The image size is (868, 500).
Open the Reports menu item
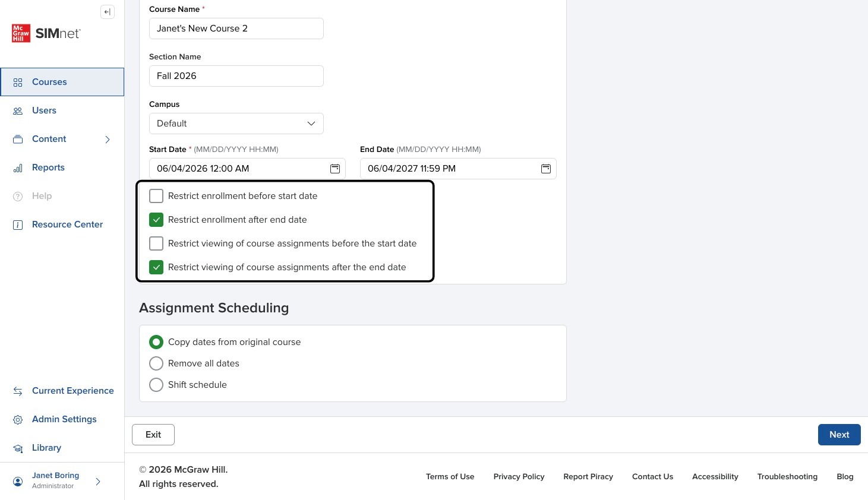(x=62, y=167)
